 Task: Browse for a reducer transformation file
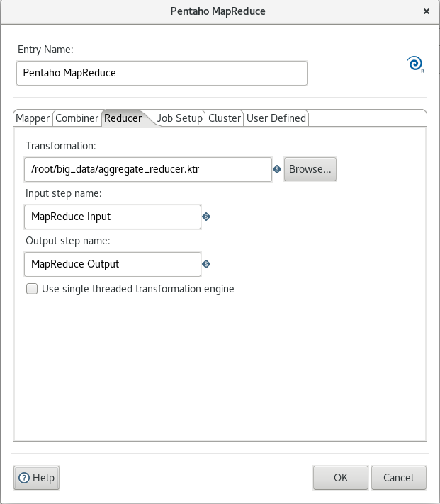click(310, 169)
